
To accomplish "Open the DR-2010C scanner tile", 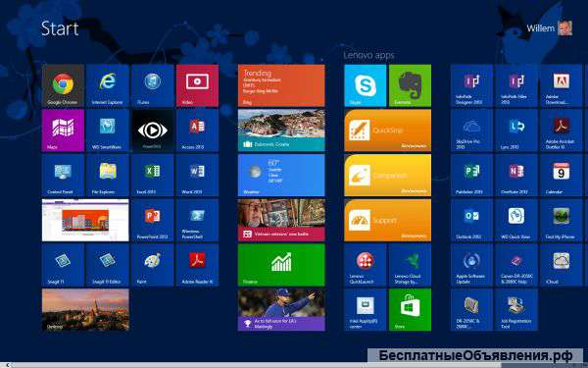I will coord(471,310).
